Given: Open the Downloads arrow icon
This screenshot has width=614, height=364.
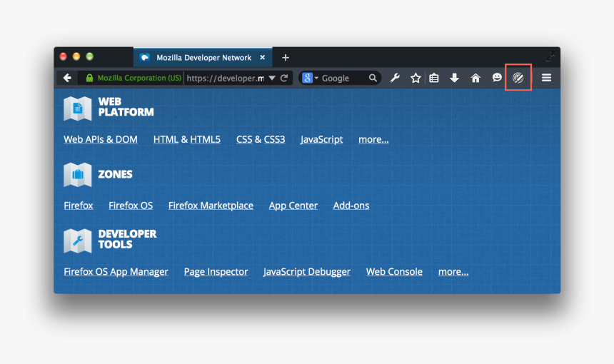Looking at the screenshot, I should [x=454, y=78].
